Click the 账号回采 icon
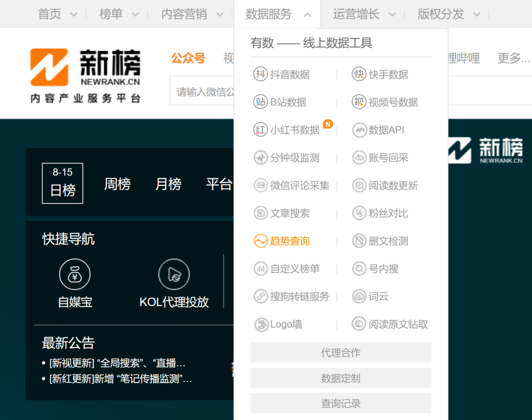This screenshot has width=532, height=420. pos(359,158)
